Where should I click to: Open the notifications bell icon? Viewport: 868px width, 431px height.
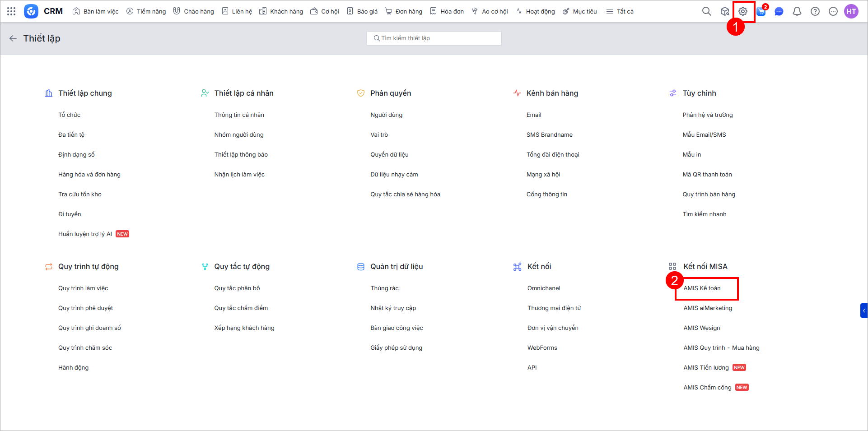(797, 11)
